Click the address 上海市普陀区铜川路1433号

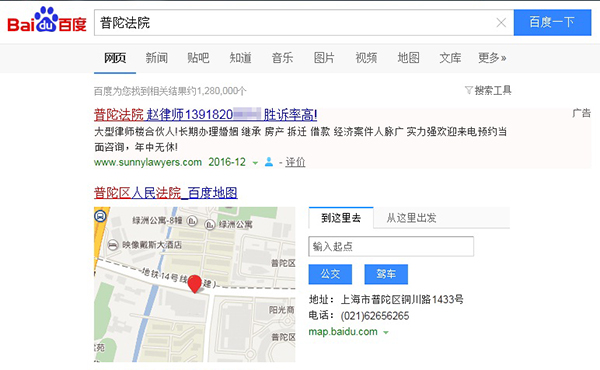[402, 299]
